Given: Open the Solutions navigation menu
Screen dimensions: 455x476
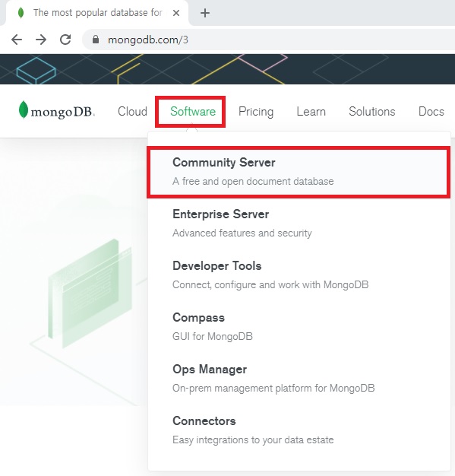Looking at the screenshot, I should pyautogui.click(x=372, y=112).
